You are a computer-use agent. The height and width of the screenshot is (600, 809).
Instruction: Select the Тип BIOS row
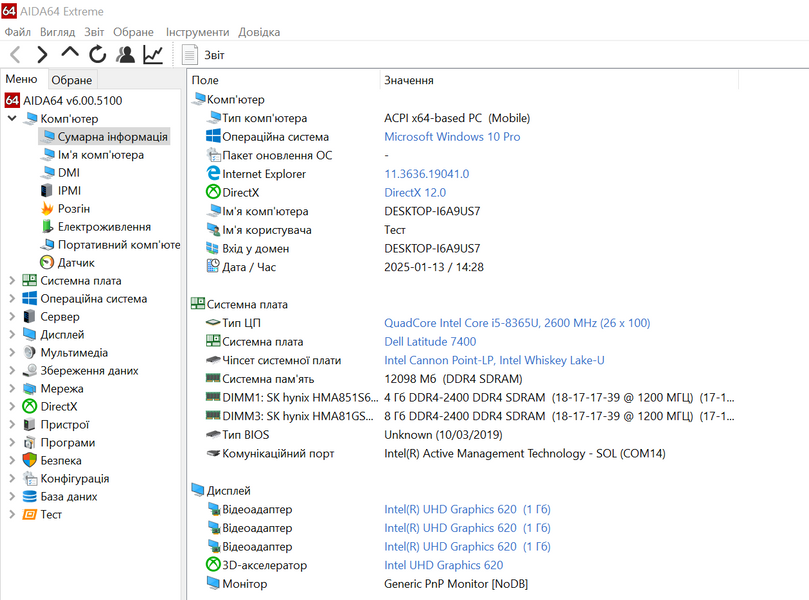tap(354, 434)
